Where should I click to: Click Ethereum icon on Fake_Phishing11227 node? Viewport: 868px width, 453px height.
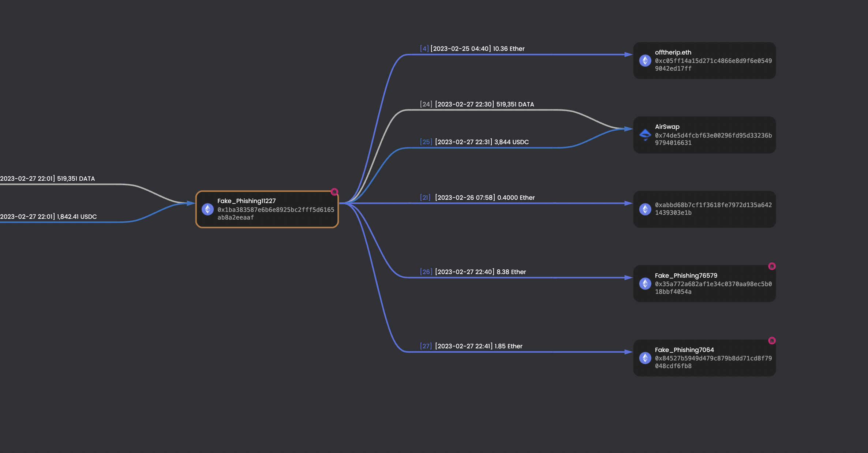[x=207, y=209]
